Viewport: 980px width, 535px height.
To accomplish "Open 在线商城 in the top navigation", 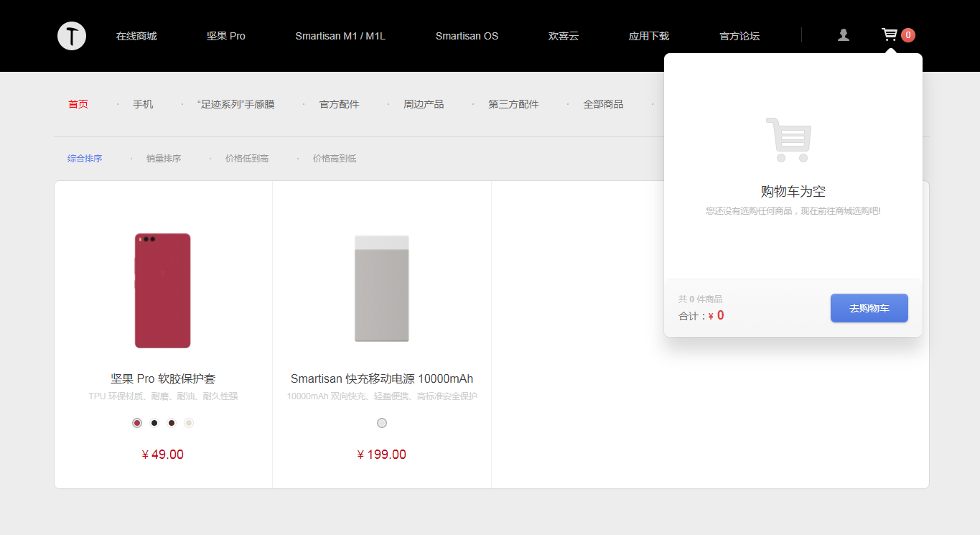I will click(136, 36).
